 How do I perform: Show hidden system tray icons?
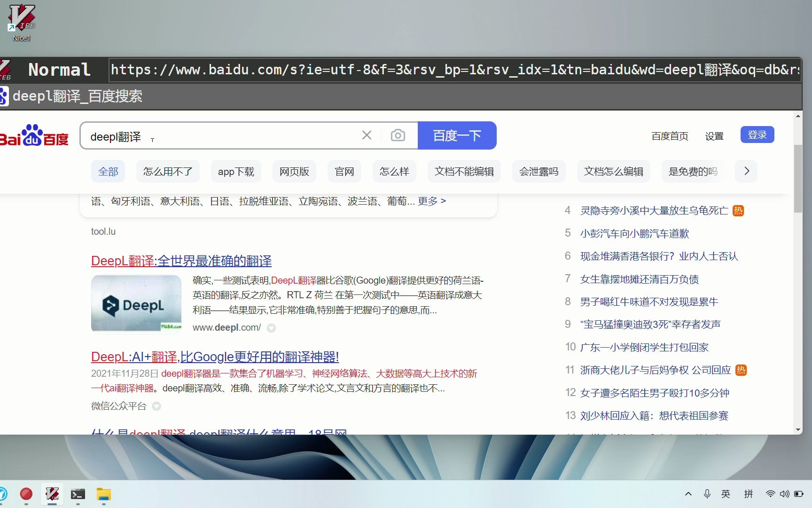pos(688,494)
